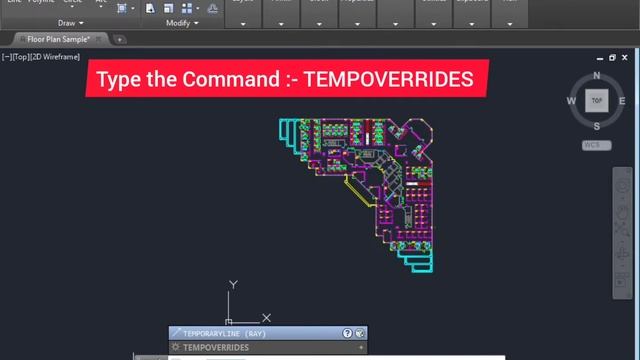Click the Scale icon in the Modify panel
This screenshot has height=360, width=640.
168,8
